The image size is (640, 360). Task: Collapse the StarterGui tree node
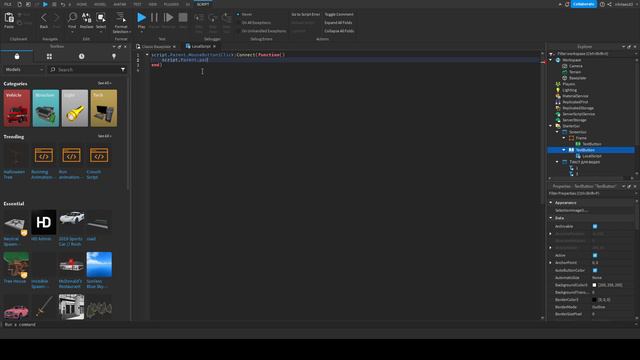(551, 126)
